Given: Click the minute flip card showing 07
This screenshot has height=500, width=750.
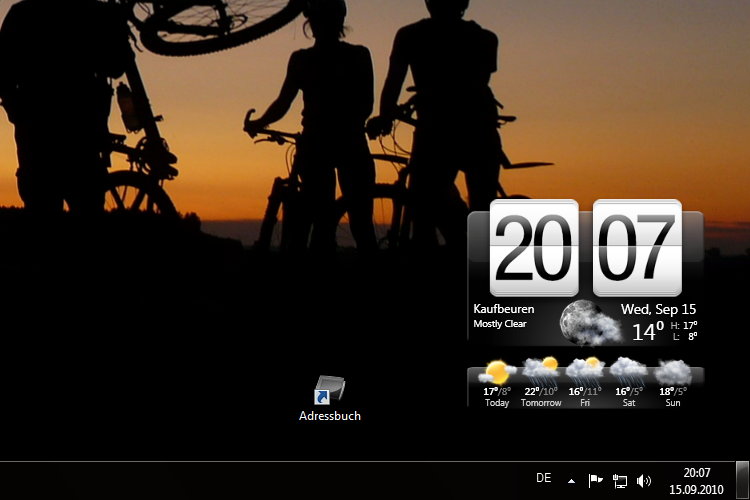Looking at the screenshot, I should coord(637,248).
